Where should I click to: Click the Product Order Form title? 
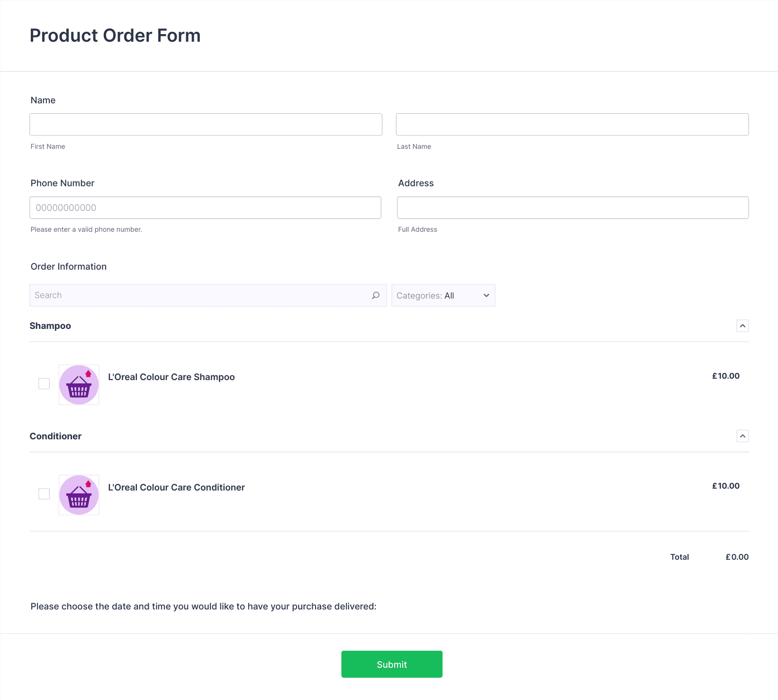115,36
